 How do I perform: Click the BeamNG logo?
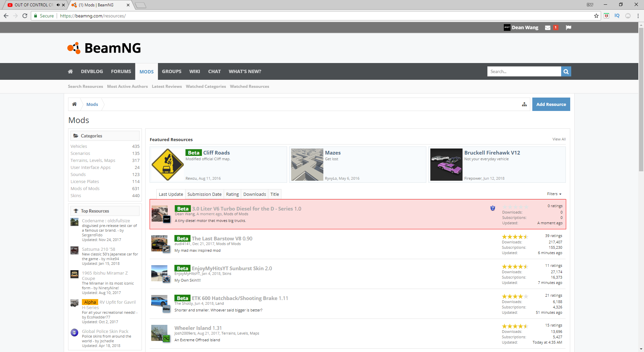click(x=104, y=48)
